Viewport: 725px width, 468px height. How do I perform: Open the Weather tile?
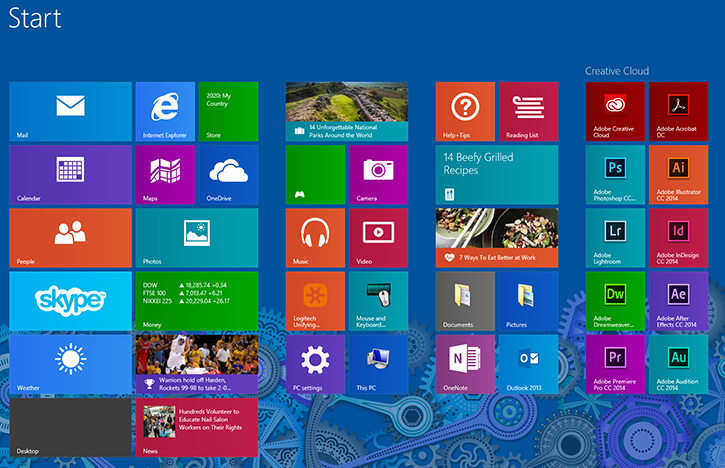(70, 364)
